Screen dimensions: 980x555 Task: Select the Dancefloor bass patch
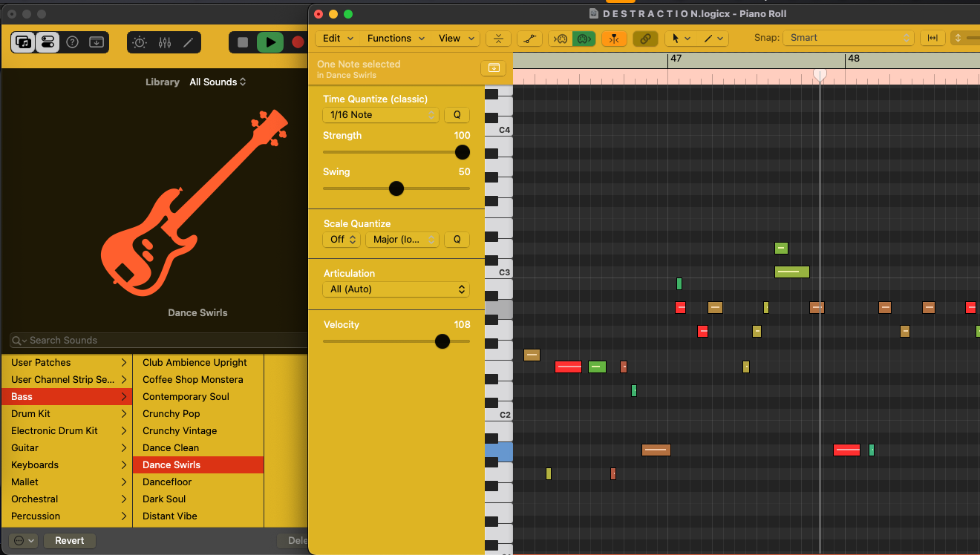coord(167,482)
